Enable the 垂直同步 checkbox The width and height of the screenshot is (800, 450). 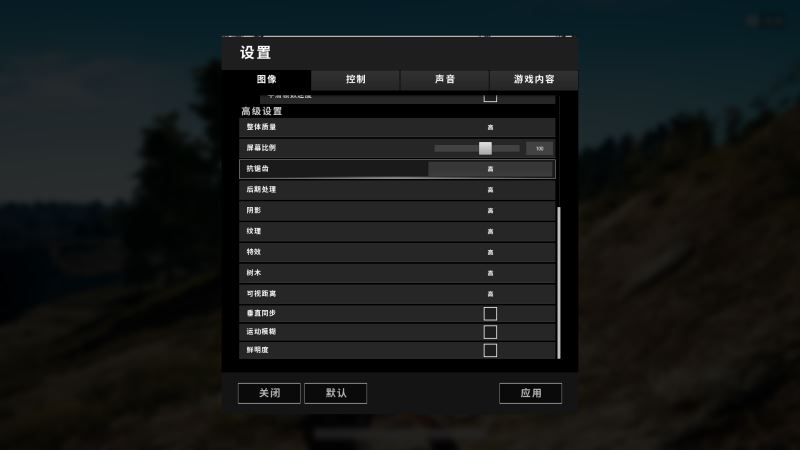point(490,313)
